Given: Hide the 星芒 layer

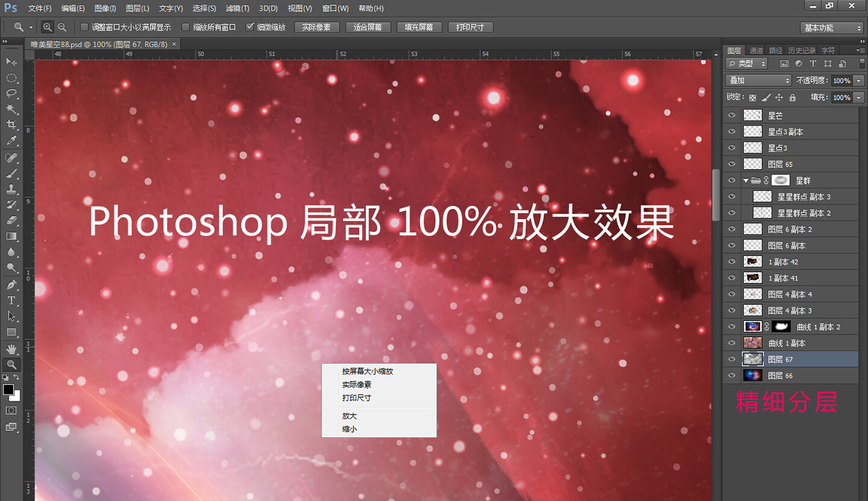Looking at the screenshot, I should pos(731,115).
